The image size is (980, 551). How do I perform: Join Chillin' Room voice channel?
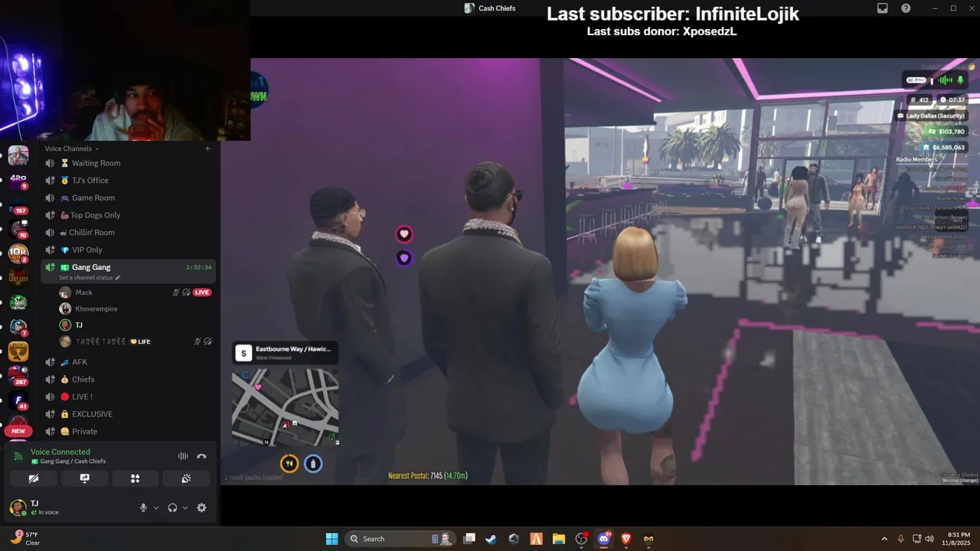(x=129, y=233)
